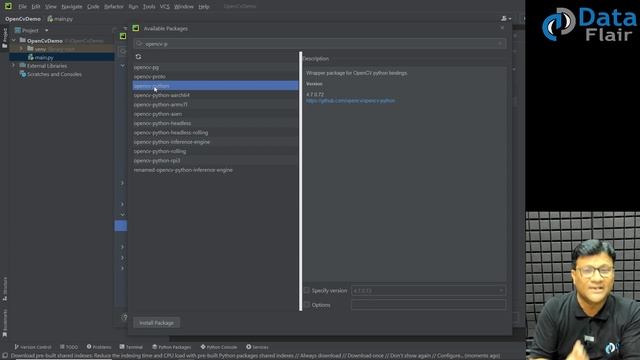Select the opencv-python package row
The width and height of the screenshot is (640, 360).
[216, 86]
